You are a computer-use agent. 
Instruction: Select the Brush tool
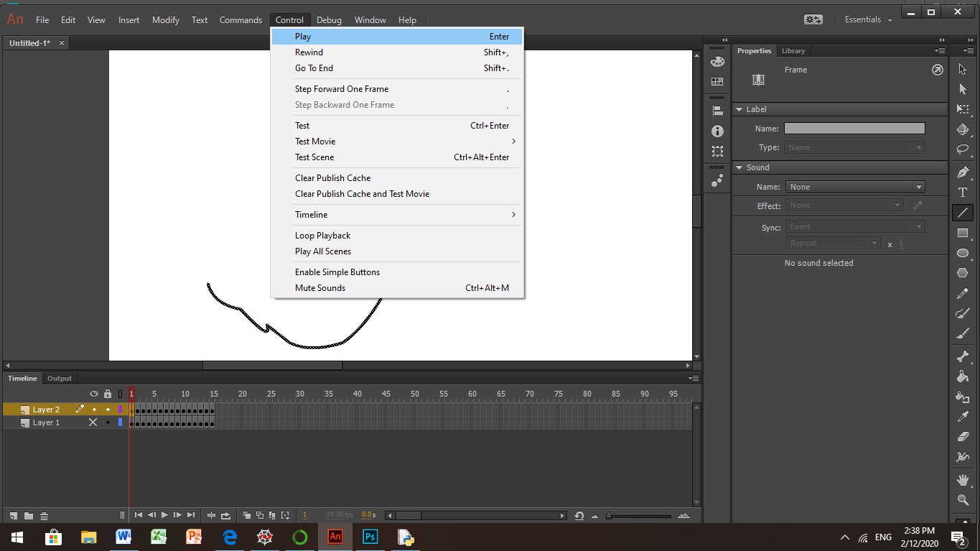coord(963,334)
